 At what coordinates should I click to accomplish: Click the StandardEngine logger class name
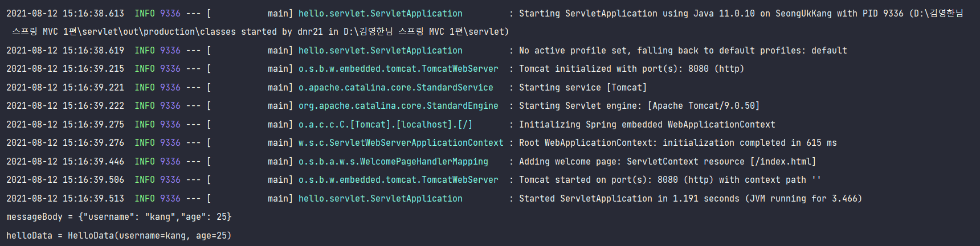[x=398, y=106]
